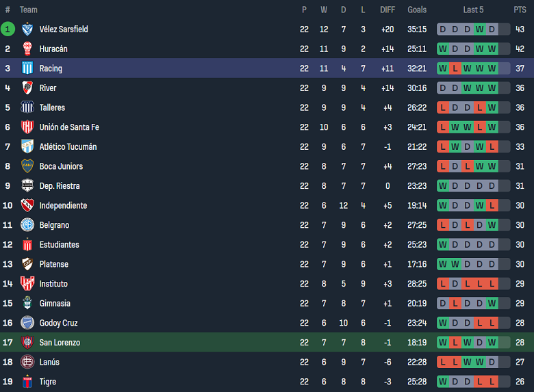Click Racing's red loss badge in Last 5
The width and height of the screenshot is (534, 392).
click(455, 68)
